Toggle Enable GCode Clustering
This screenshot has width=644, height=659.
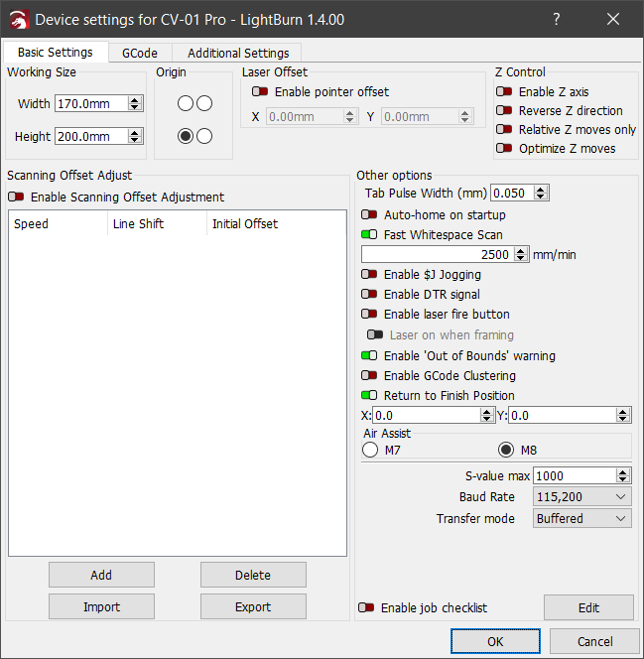point(369,375)
